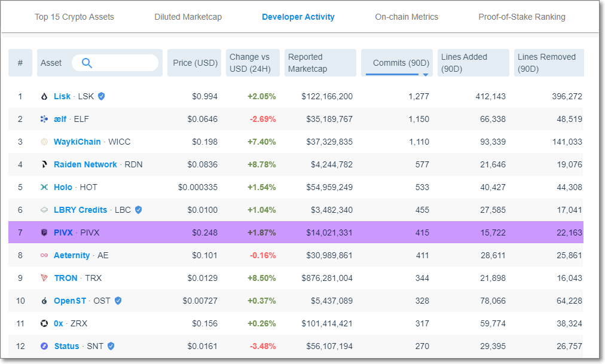
Task: Click OpenST lines added value 78,066
Action: click(493, 301)
